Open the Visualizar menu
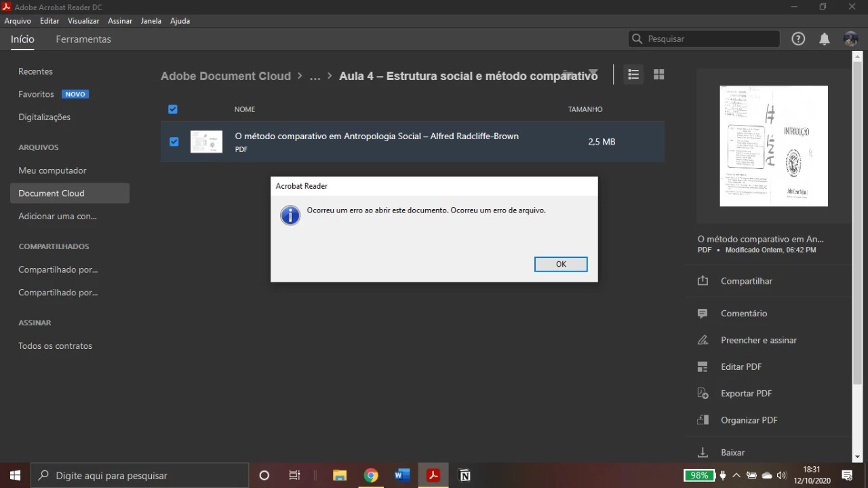This screenshot has height=488, width=868. coord(83,21)
